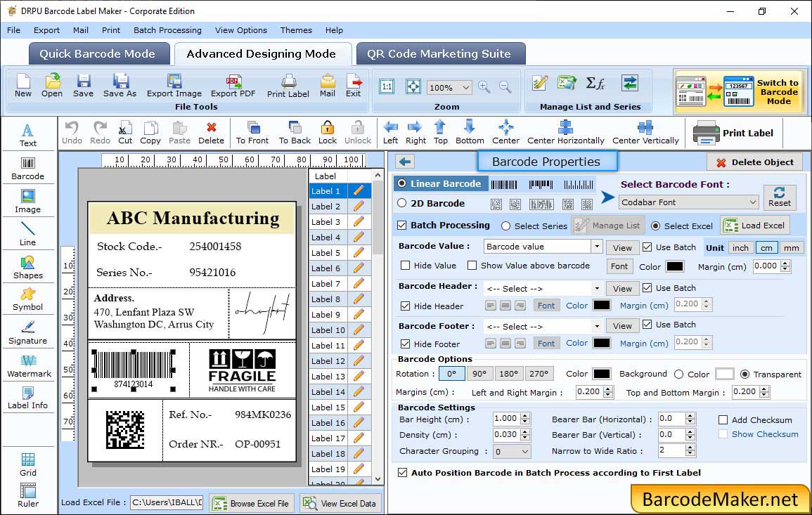Viewport: 812px width, 515px height.
Task: Click the Reset font button
Action: pyautogui.click(x=780, y=197)
